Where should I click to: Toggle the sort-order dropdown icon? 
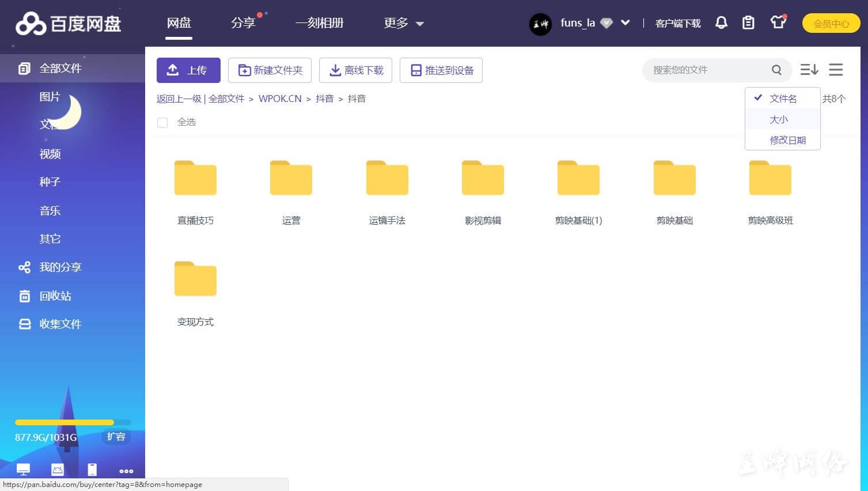(809, 70)
